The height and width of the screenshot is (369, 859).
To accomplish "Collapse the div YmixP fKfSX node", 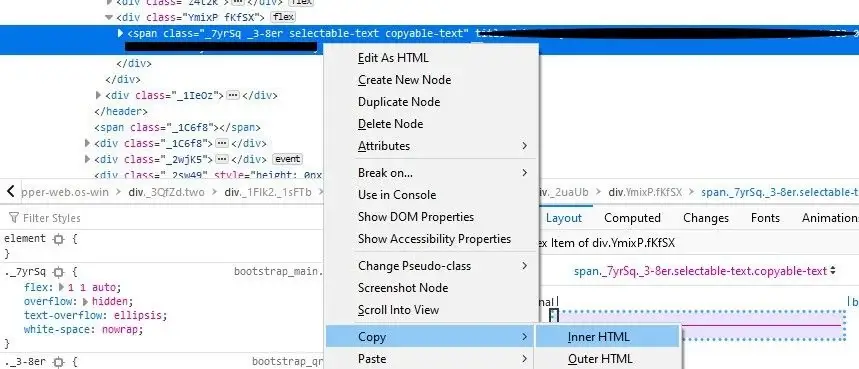I will tap(108, 18).
